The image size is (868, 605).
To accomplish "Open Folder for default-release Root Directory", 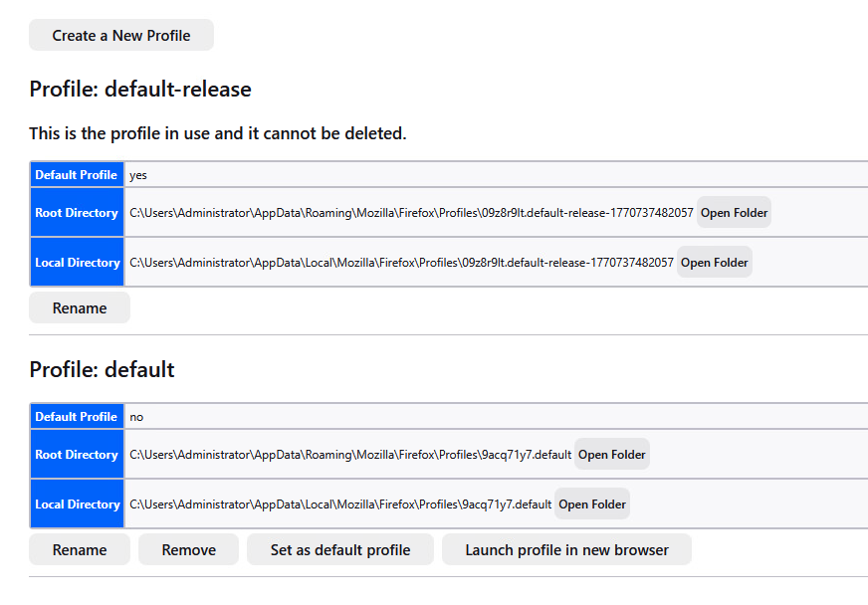I will point(734,213).
